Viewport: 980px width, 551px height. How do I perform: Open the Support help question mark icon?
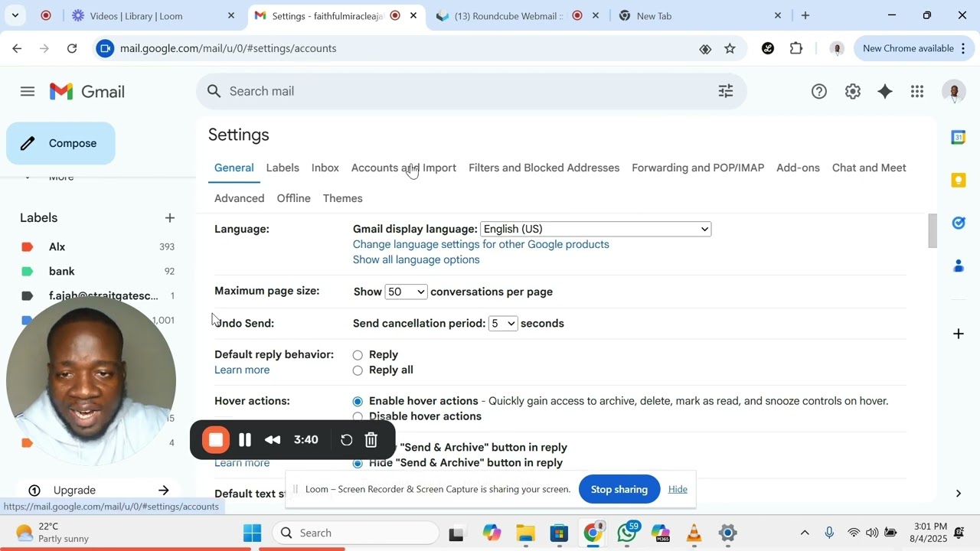coord(819,92)
